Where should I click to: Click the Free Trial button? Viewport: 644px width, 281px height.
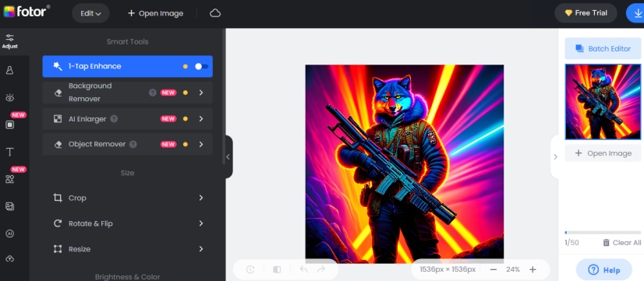click(586, 13)
